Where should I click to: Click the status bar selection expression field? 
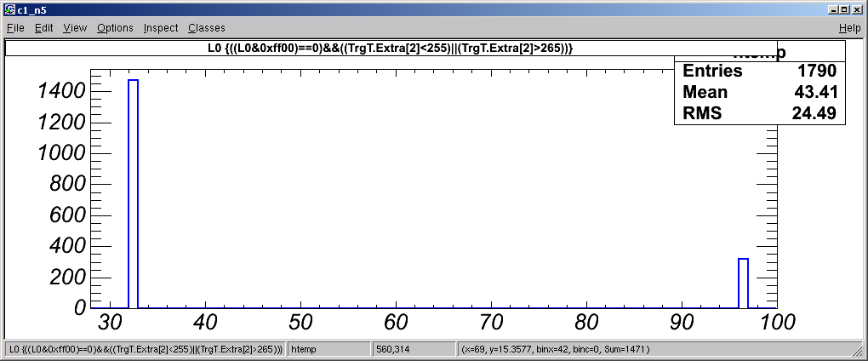point(145,349)
